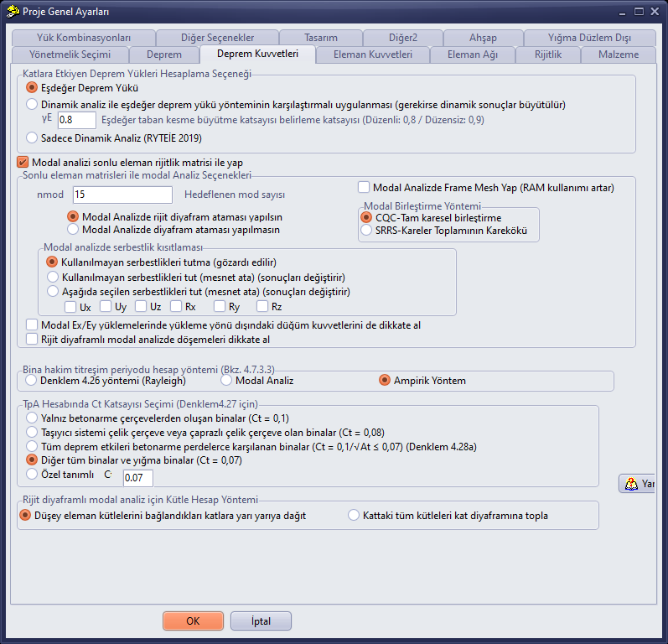Confirm settings with the OK button
Screen dimensions: 668x644
click(193, 621)
